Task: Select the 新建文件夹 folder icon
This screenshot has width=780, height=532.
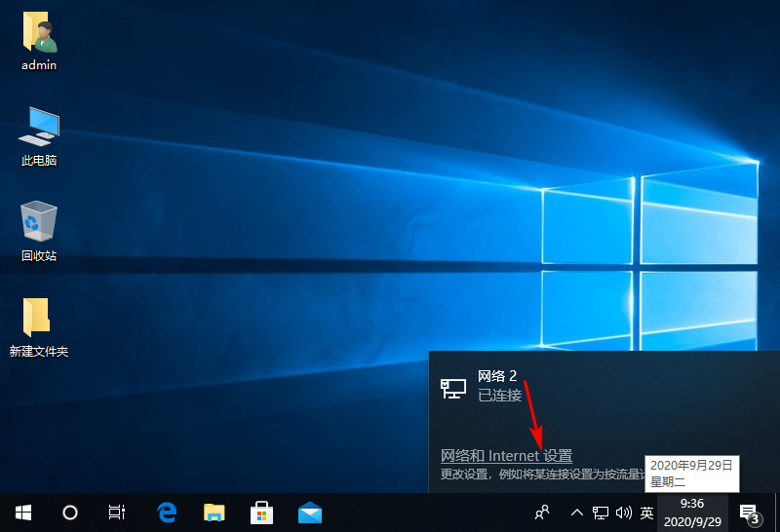Action: 39,326
